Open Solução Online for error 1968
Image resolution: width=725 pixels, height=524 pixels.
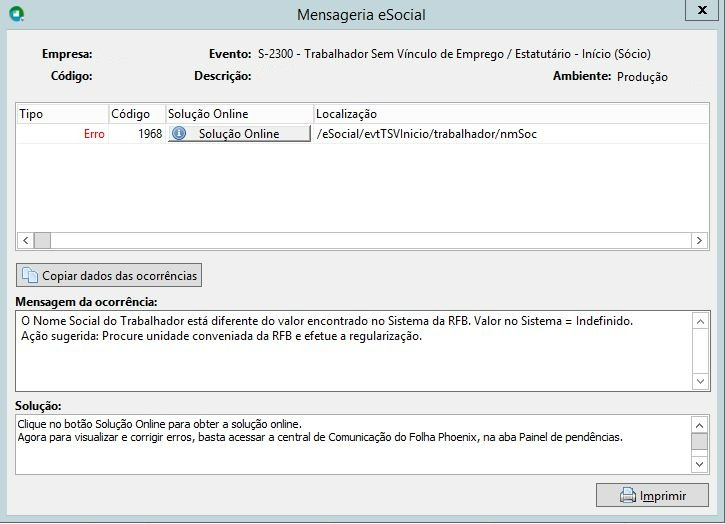(239, 134)
